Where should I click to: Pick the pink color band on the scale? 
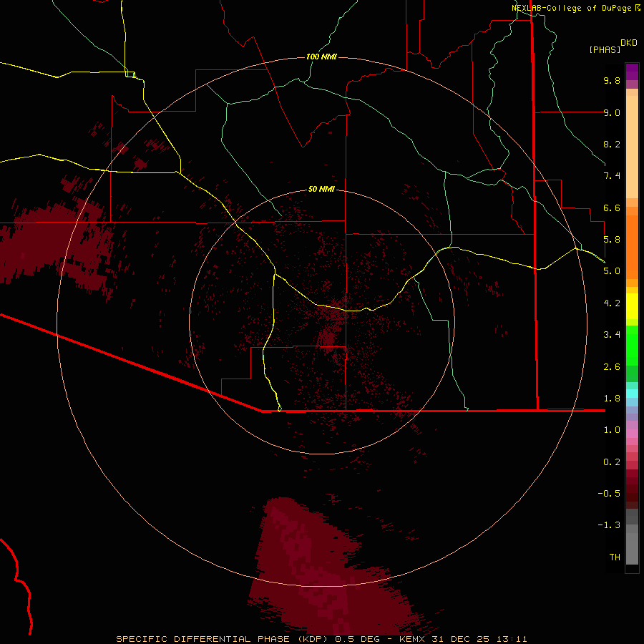632,434
